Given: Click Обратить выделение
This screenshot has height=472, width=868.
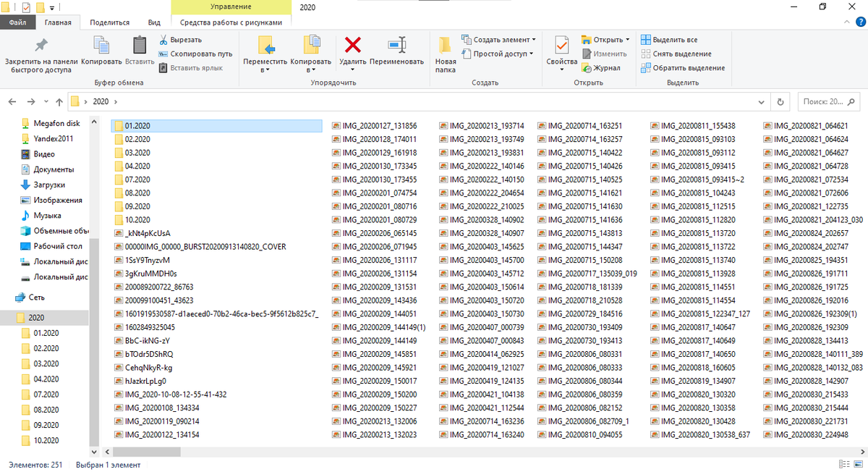Looking at the screenshot, I should pyautogui.click(x=683, y=68).
